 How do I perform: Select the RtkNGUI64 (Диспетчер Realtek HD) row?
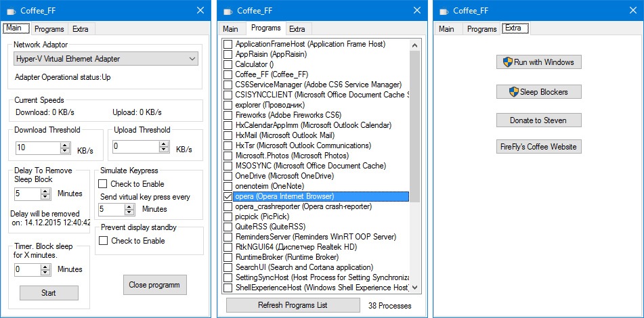point(316,247)
